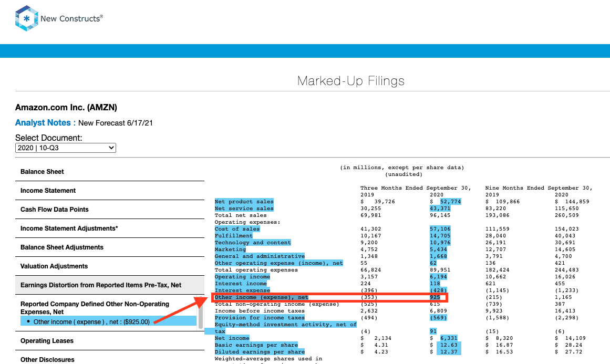610x364 pixels.
Task: Click value 260,509 in Total net sales row
Action: pos(567,215)
